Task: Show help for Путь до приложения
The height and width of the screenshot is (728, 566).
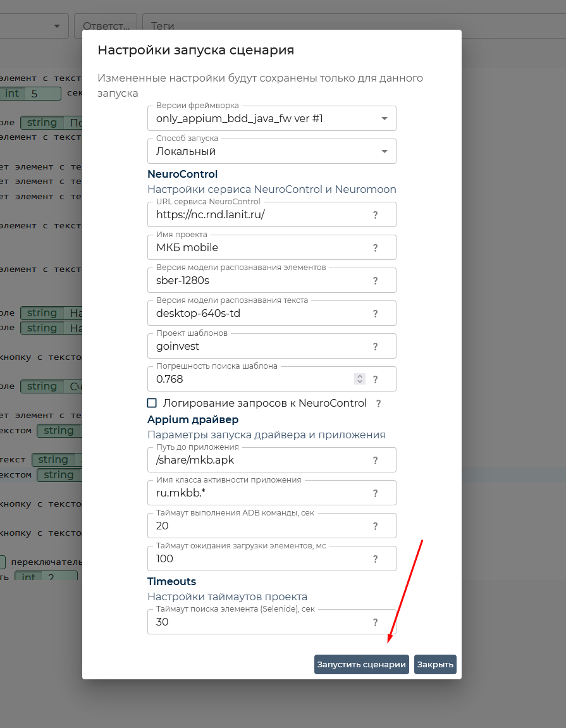Action: pyautogui.click(x=375, y=460)
